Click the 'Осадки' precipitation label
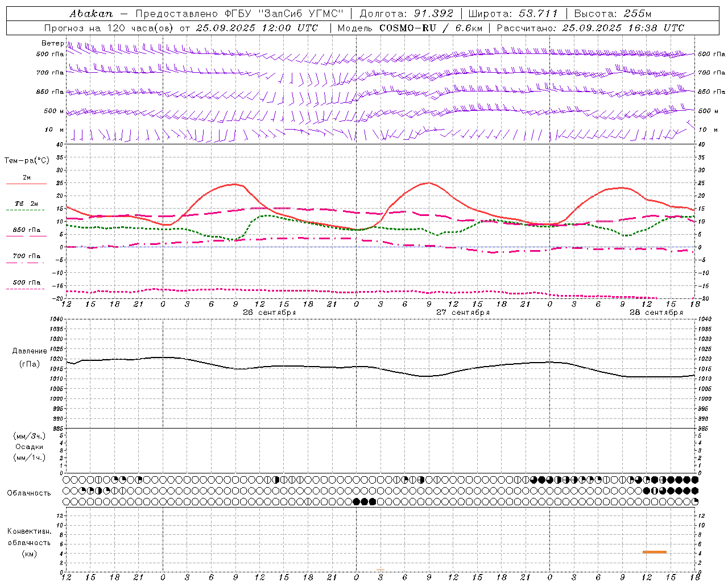 [30, 447]
